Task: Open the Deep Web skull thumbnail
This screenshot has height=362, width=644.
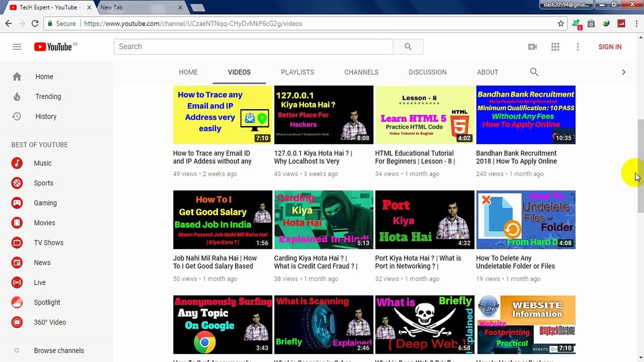Action: coord(425,325)
